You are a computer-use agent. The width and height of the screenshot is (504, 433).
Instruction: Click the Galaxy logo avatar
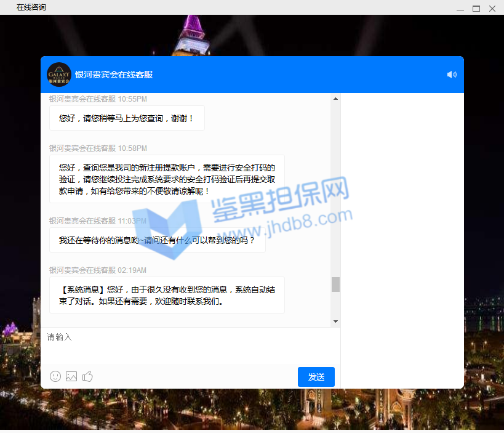pyautogui.click(x=59, y=75)
